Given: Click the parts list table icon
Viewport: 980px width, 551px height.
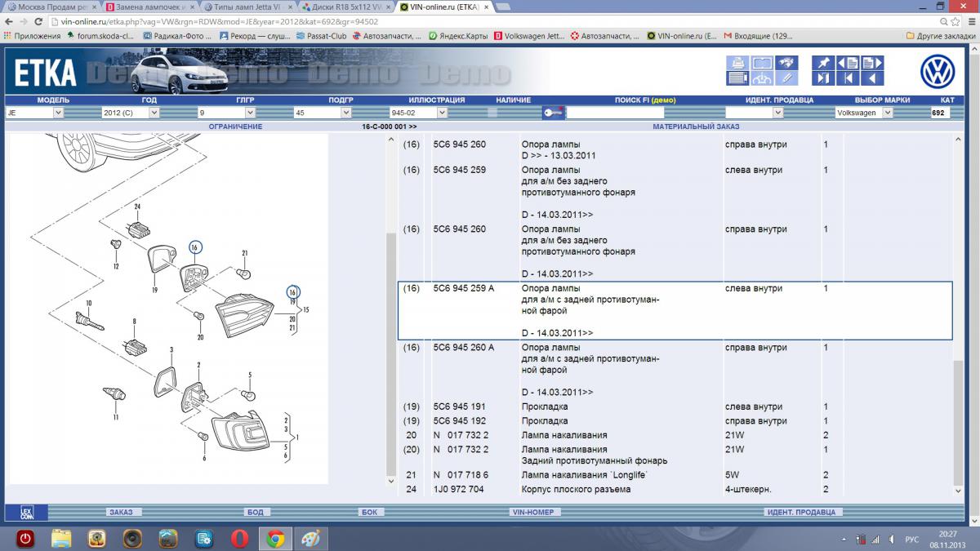Looking at the screenshot, I should click(737, 78).
